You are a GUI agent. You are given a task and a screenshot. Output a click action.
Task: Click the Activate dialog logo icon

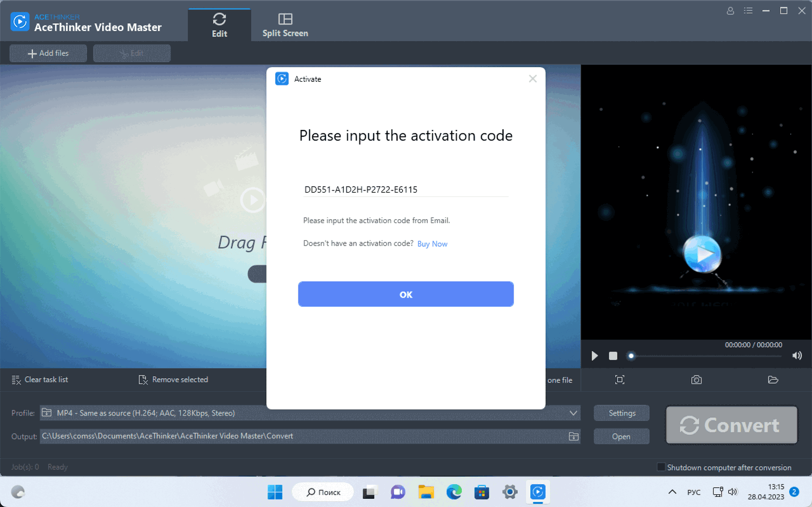[282, 79]
